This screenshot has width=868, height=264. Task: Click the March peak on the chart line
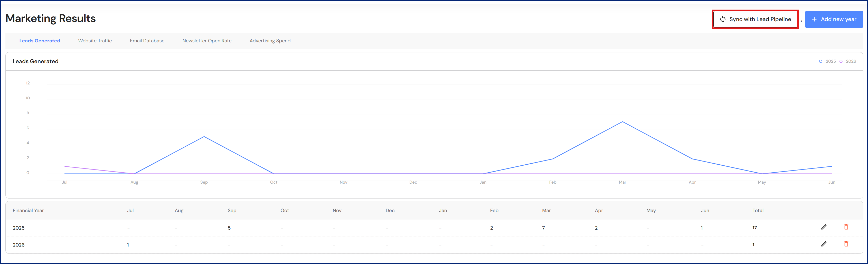click(x=622, y=122)
